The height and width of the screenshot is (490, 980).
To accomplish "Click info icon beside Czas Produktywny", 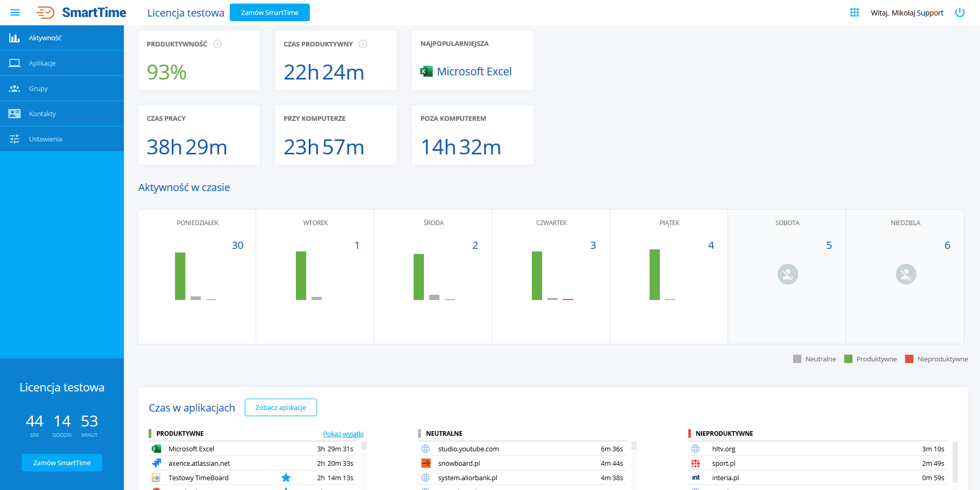I will pos(363,44).
